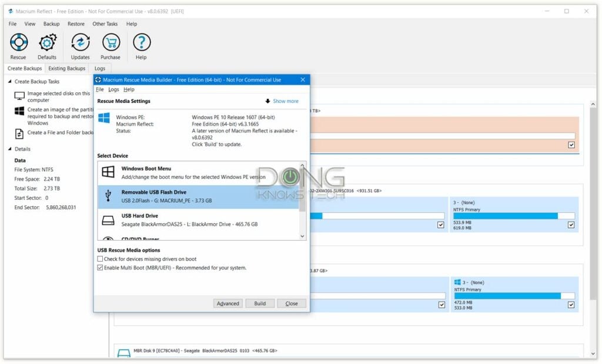Open the File menu in Rescue Media Builder
This screenshot has width=602, height=364.
100,89
